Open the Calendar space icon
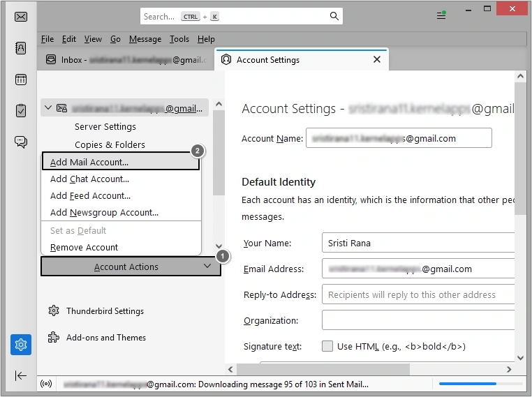Screen dimensions: 532x397 coord(21,80)
